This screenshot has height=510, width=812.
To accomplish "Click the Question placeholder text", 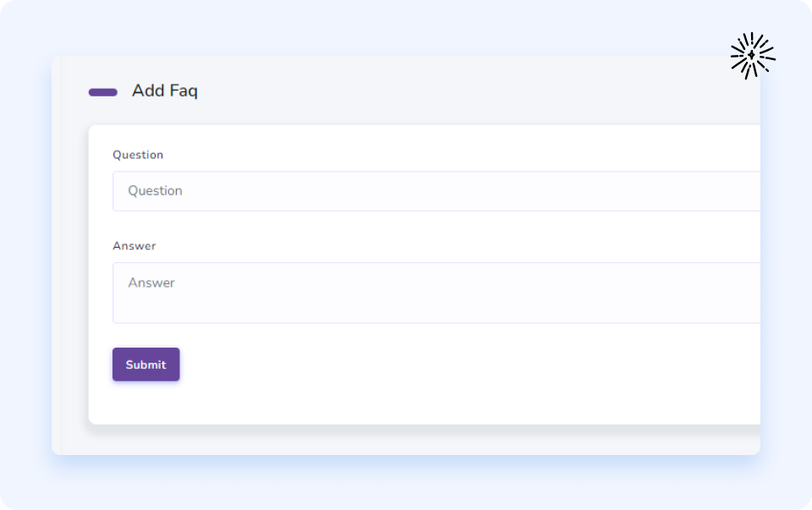I will (x=156, y=191).
